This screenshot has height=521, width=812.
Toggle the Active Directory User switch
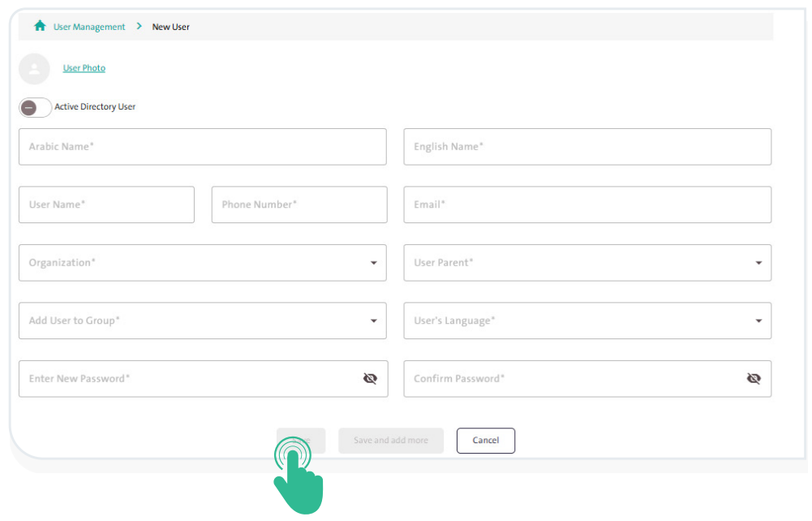pos(35,107)
